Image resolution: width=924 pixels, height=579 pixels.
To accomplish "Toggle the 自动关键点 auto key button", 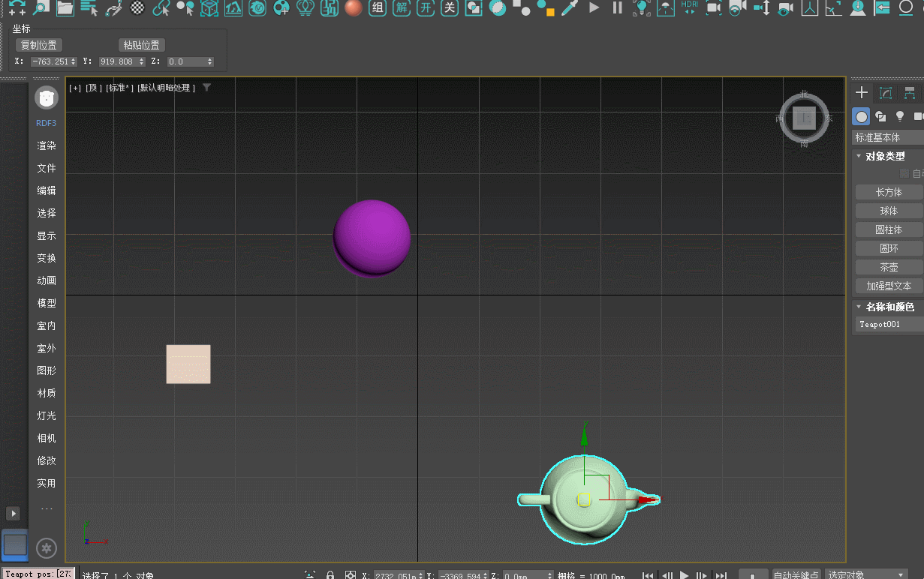I will (x=796, y=575).
